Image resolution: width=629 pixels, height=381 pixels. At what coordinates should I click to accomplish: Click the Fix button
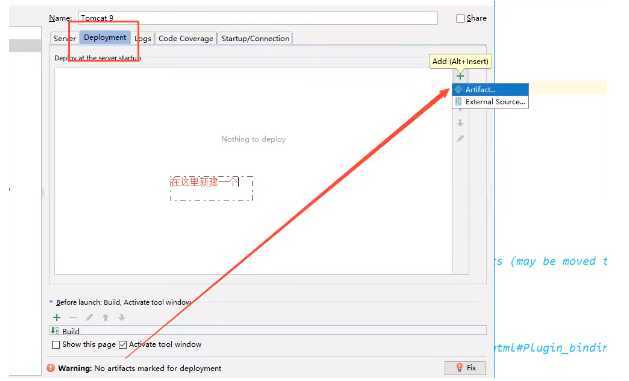tap(465, 368)
